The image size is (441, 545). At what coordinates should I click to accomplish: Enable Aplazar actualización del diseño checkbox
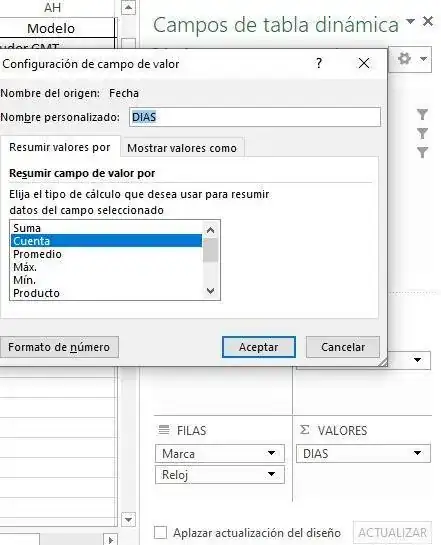[160, 532]
